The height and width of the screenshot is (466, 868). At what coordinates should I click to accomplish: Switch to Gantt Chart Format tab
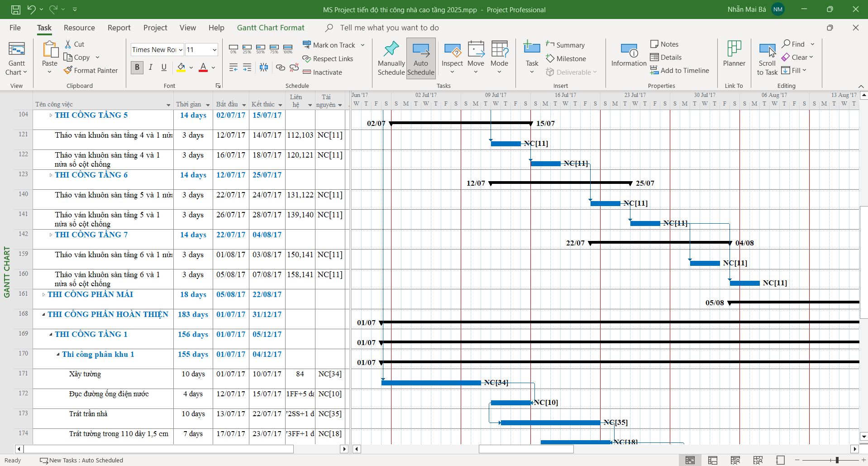click(x=271, y=28)
